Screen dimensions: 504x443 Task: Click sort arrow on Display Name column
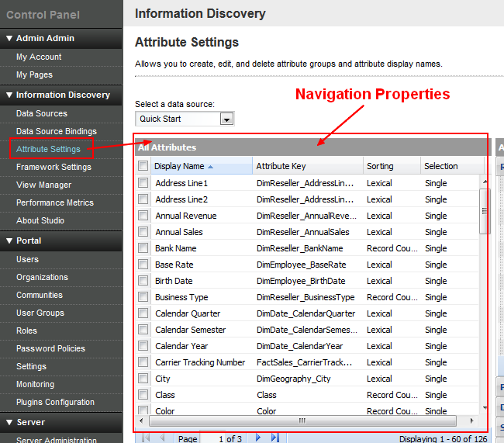[x=210, y=166]
